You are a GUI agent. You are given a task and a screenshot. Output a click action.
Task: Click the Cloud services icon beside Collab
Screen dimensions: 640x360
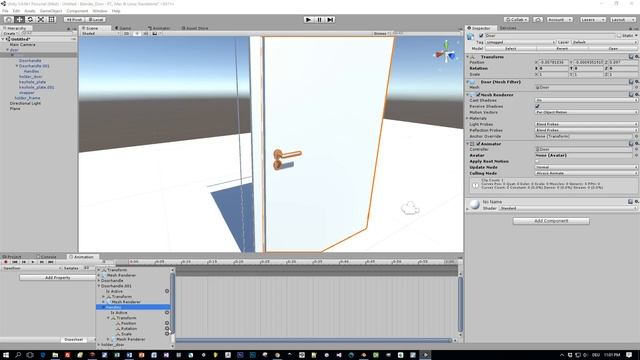click(538, 20)
